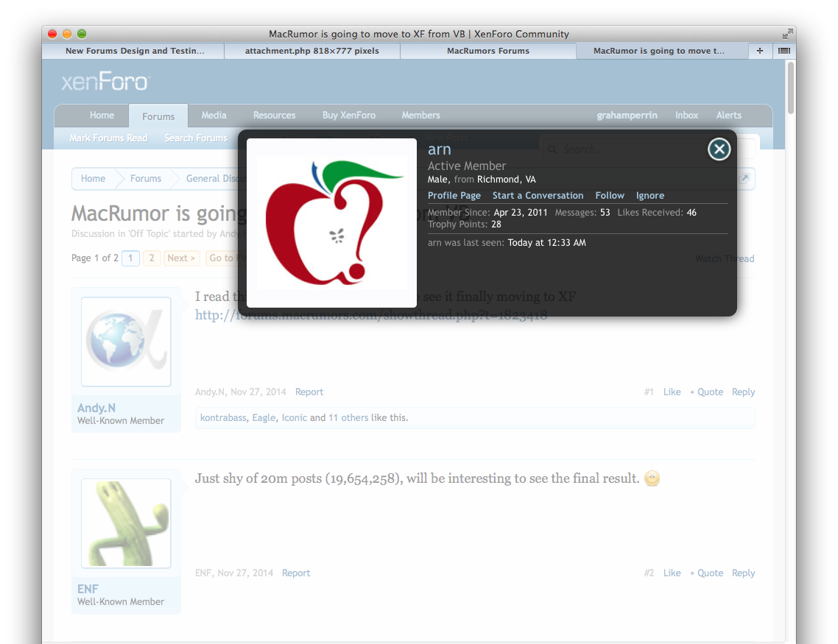Click the xenForo logo
838x644 pixels.
pos(105,82)
